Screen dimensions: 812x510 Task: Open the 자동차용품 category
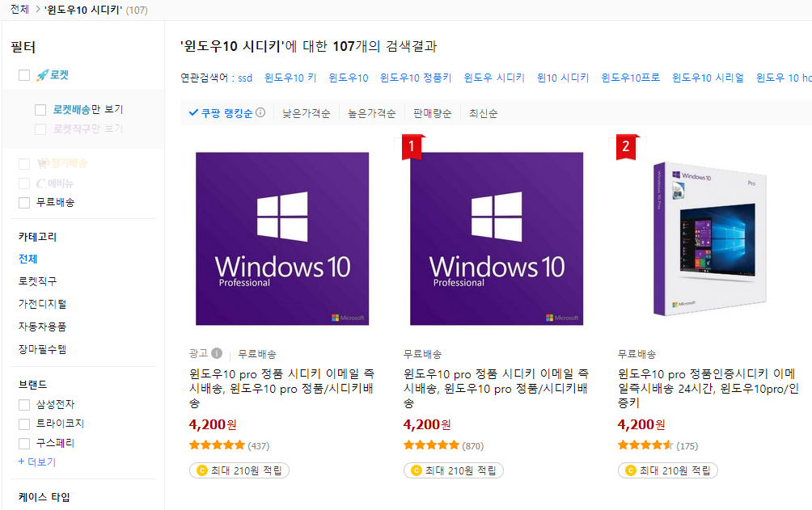(x=43, y=327)
